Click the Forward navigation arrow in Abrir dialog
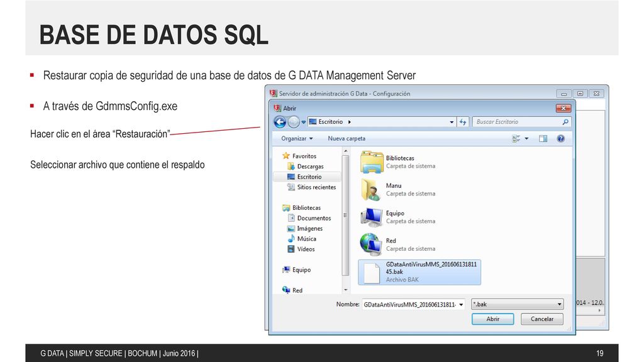The height and width of the screenshot is (362, 644). pos(294,122)
